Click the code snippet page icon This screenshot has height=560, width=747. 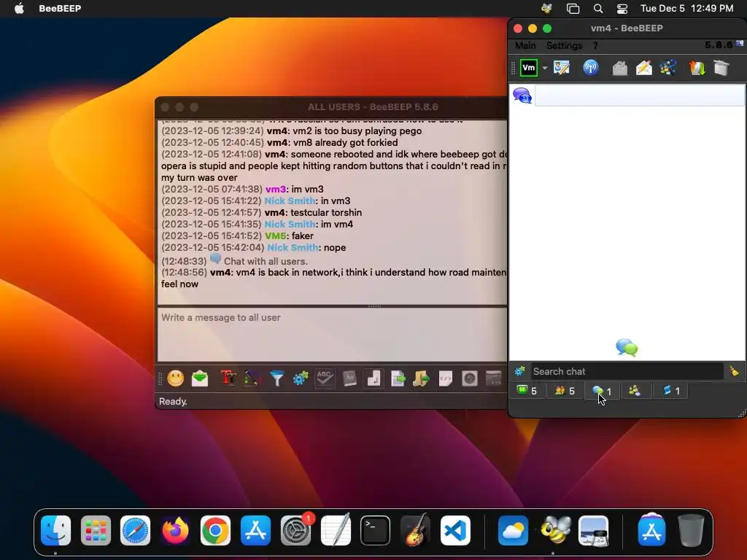pos(446,378)
